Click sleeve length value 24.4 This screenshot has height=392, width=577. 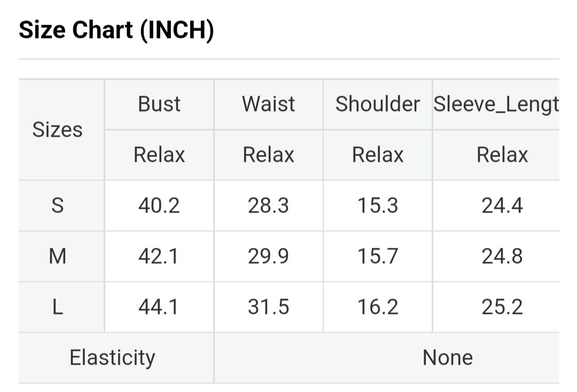pyautogui.click(x=502, y=206)
